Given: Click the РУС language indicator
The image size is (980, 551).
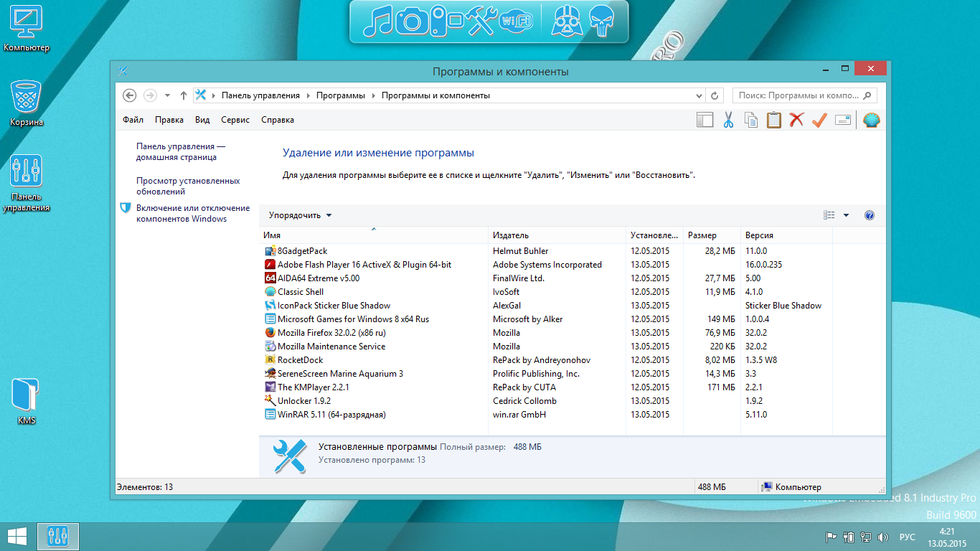Looking at the screenshot, I should pos(908,537).
